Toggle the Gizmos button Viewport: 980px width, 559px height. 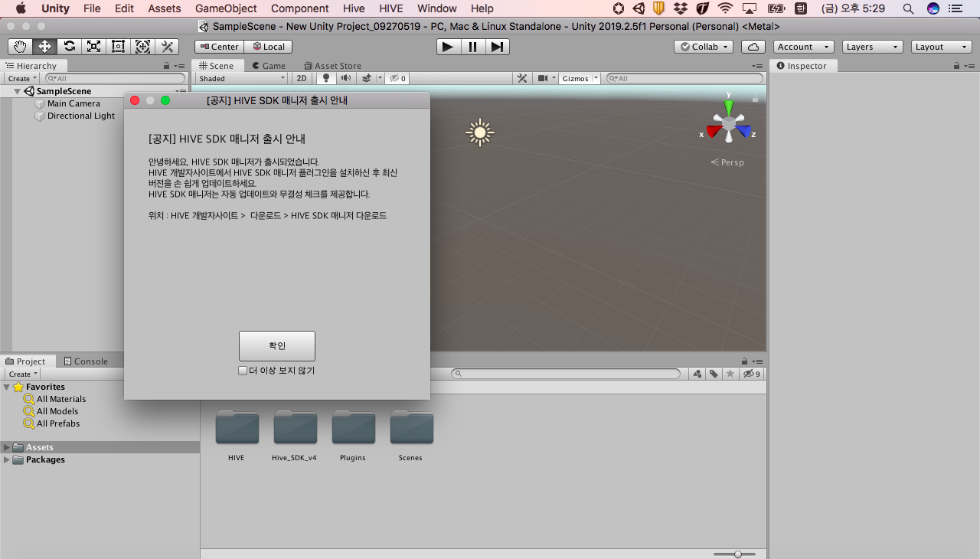(575, 78)
